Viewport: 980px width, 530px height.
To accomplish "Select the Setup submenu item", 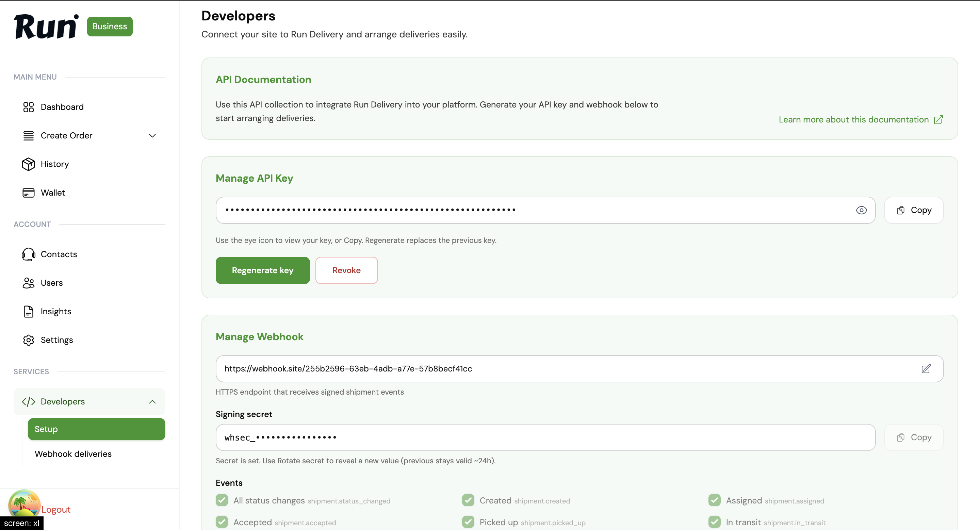I will pyautogui.click(x=97, y=429).
